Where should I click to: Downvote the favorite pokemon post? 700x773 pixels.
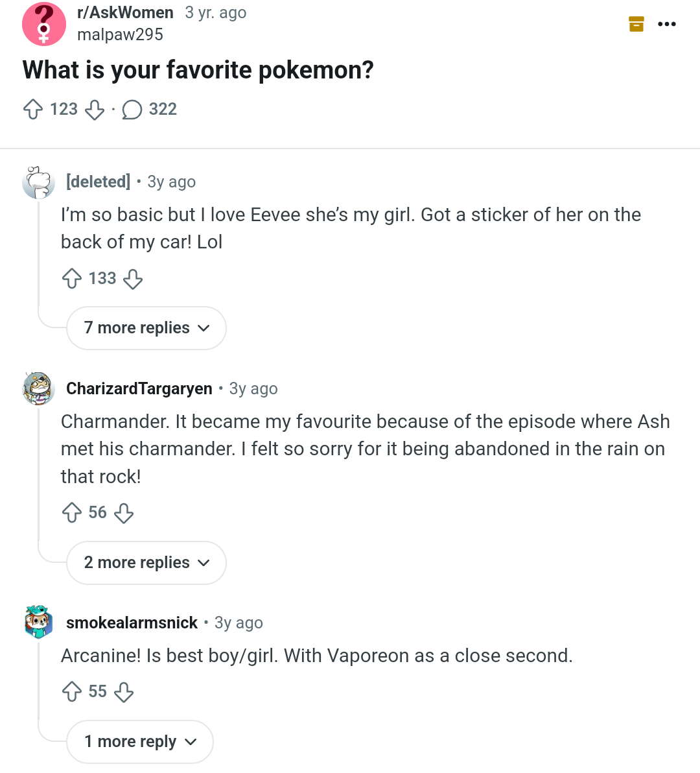click(x=95, y=110)
